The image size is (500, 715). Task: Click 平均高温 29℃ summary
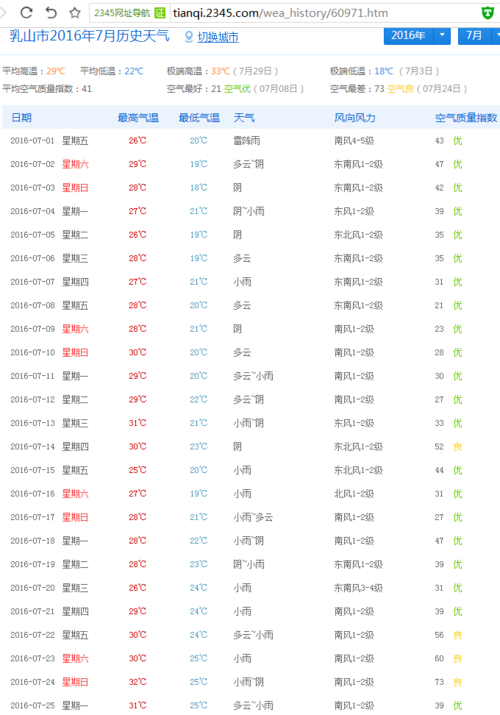tap(34, 71)
